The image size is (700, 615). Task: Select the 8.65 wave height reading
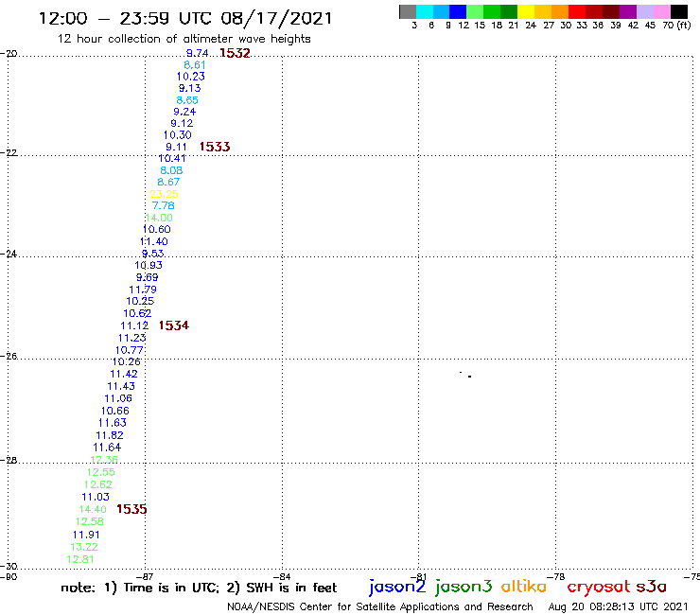coord(187,100)
